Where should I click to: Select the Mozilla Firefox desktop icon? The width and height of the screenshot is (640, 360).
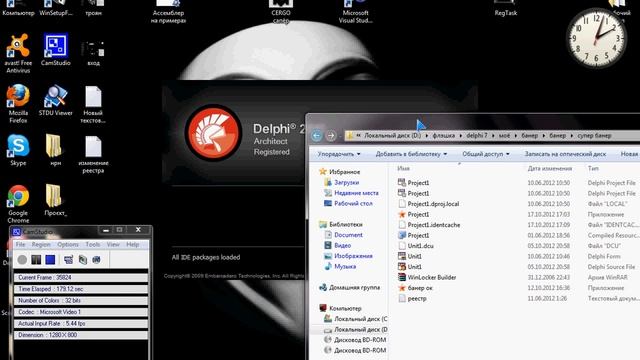pos(18,104)
